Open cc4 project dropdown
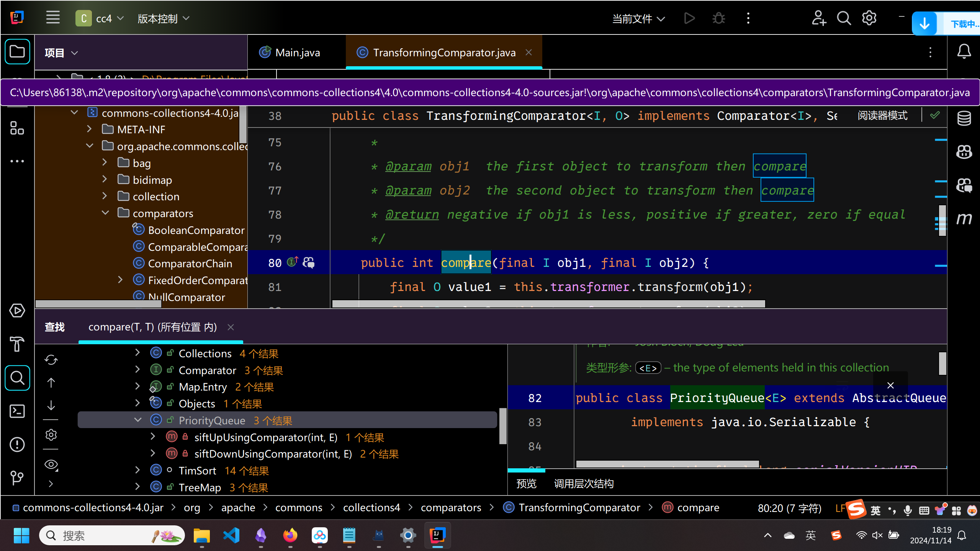The width and height of the screenshot is (980, 551). pos(100,18)
